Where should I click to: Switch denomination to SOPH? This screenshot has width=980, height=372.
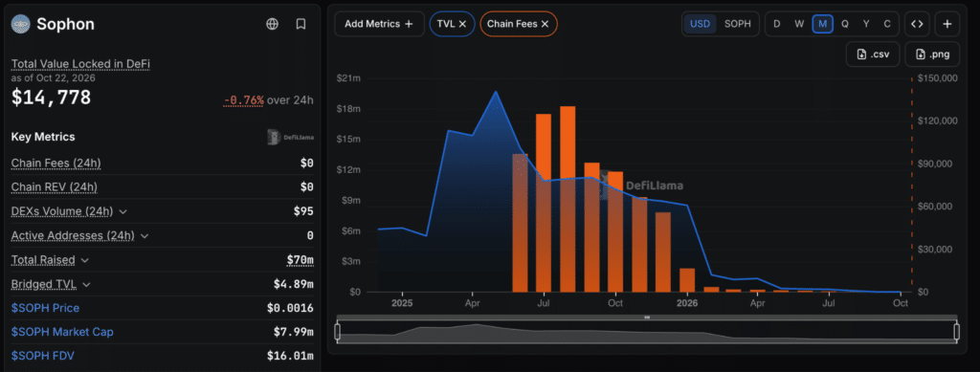pyautogui.click(x=738, y=24)
